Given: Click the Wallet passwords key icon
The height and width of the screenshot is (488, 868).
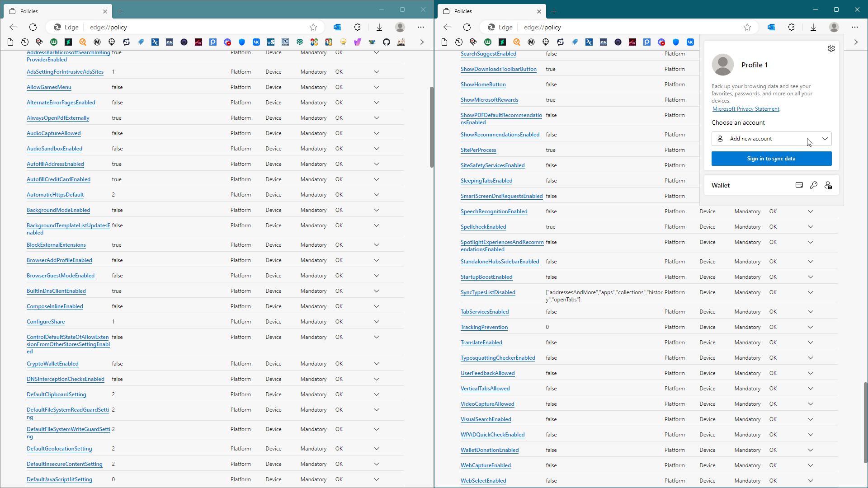Looking at the screenshot, I should click(x=813, y=185).
